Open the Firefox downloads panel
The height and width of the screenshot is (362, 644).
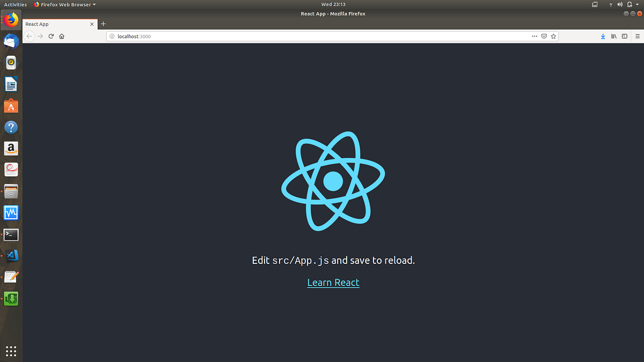click(603, 36)
